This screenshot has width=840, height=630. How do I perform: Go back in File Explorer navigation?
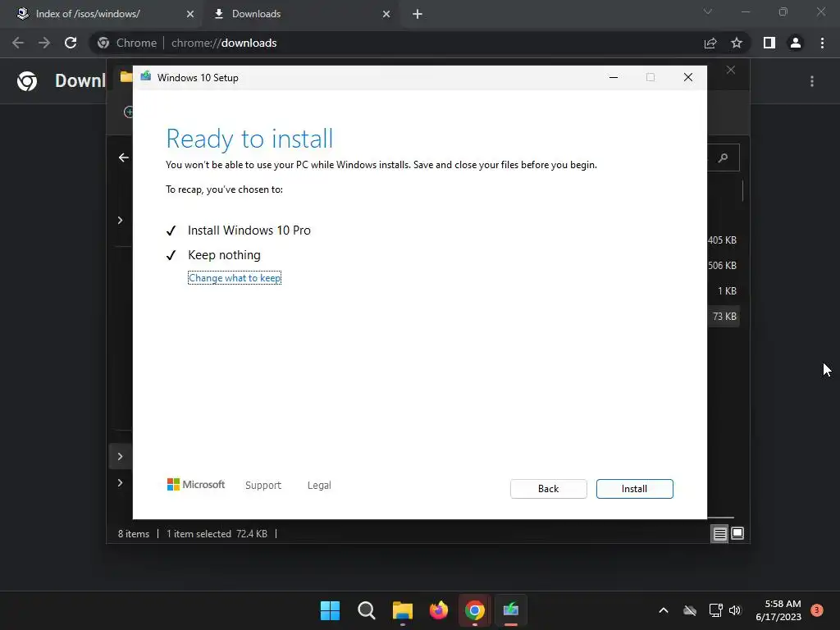click(124, 157)
